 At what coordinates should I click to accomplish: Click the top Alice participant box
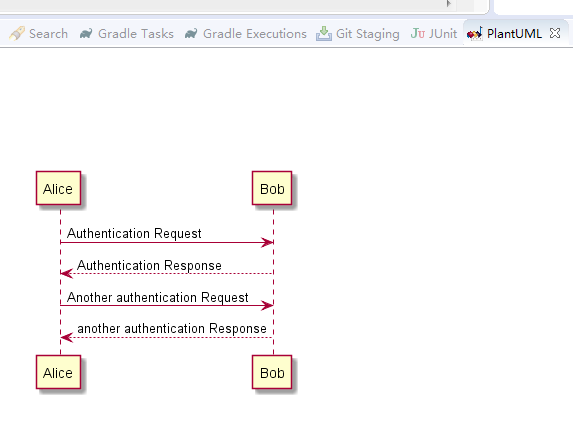click(x=58, y=188)
